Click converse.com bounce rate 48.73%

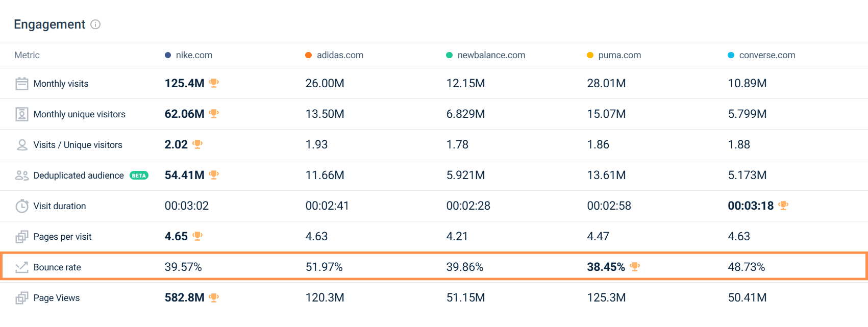(x=747, y=267)
